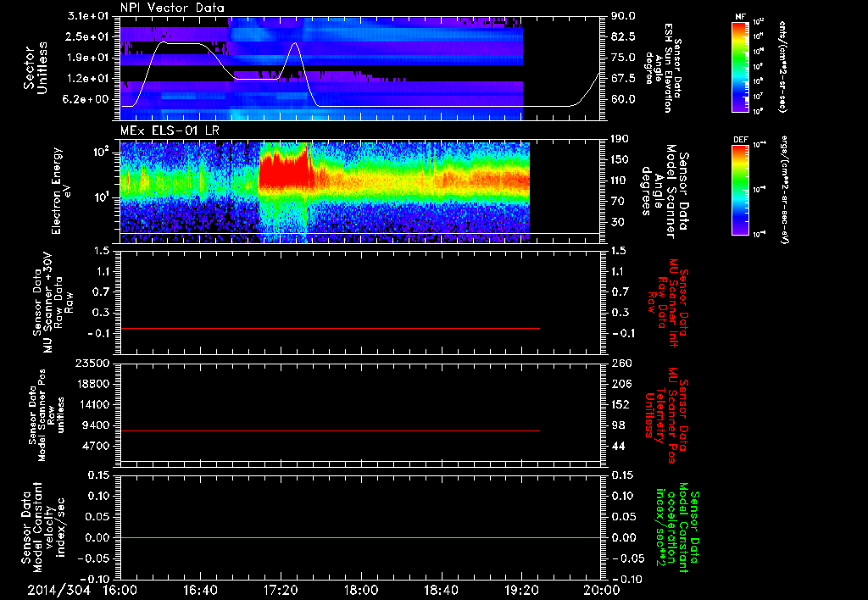Viewport: 868px width, 600px height.
Task: Click the NF color scale bar
Action: click(740, 66)
